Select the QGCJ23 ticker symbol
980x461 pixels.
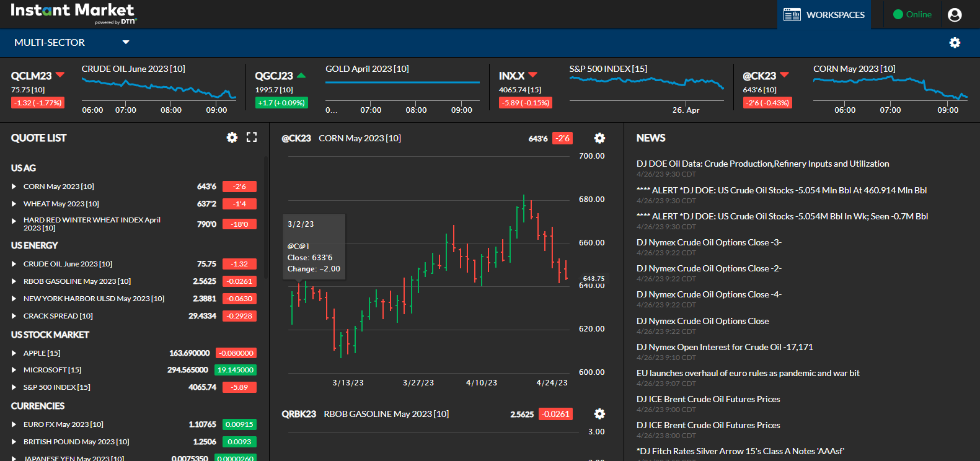click(274, 76)
